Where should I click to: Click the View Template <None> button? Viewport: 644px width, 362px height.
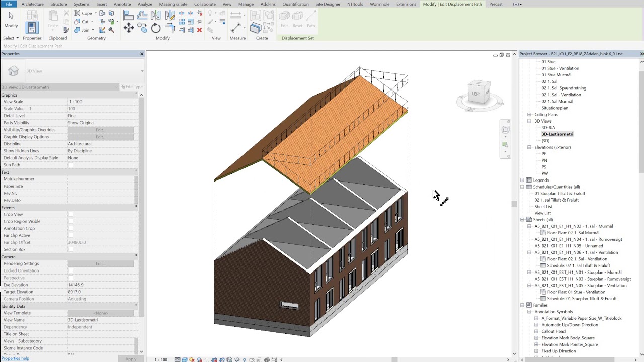(101, 313)
